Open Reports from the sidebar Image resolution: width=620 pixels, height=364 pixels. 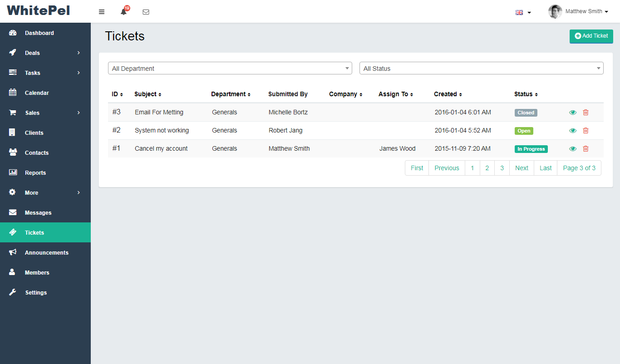(x=35, y=173)
